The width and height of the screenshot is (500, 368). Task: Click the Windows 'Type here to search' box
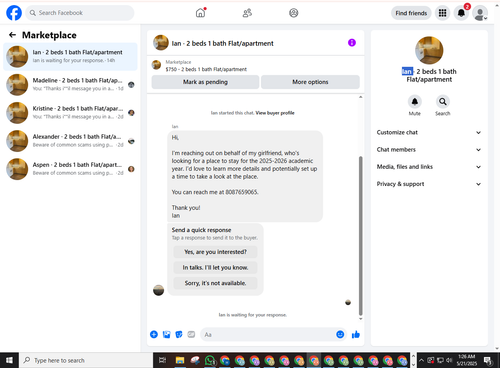coord(86,360)
